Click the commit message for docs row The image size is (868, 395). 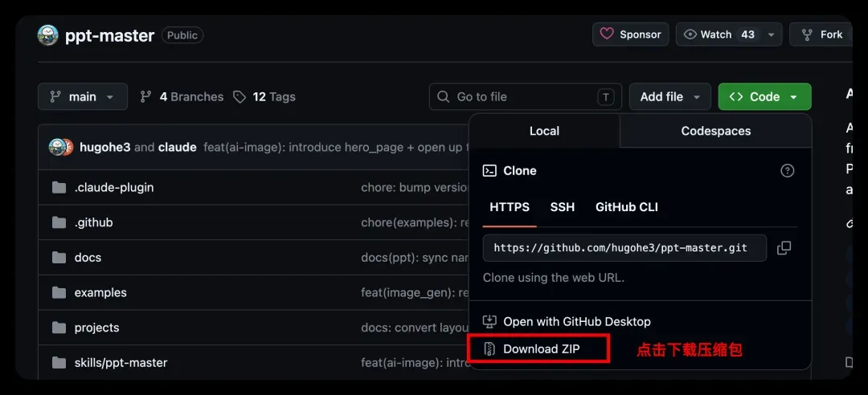pos(416,257)
